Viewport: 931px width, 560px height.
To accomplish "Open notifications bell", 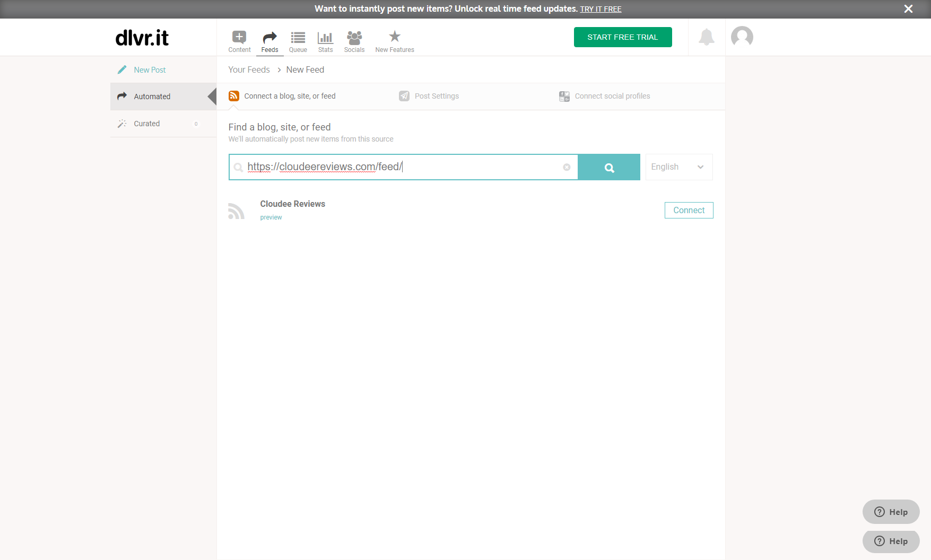I will pyautogui.click(x=706, y=37).
